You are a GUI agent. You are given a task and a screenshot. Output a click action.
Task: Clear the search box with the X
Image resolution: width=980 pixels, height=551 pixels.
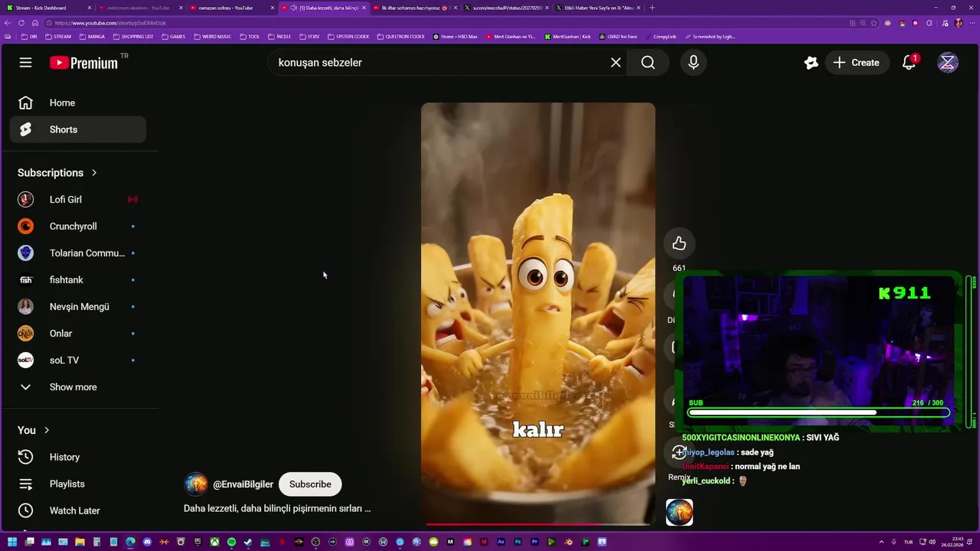pos(616,63)
